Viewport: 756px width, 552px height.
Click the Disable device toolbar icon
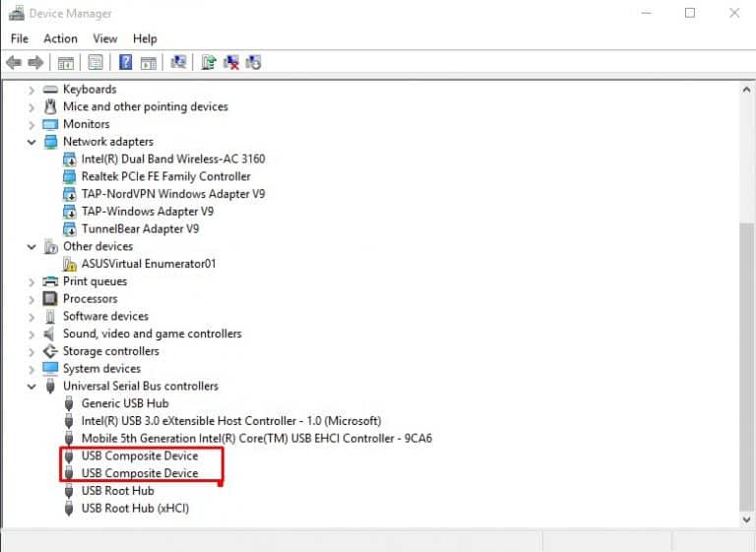click(x=254, y=62)
